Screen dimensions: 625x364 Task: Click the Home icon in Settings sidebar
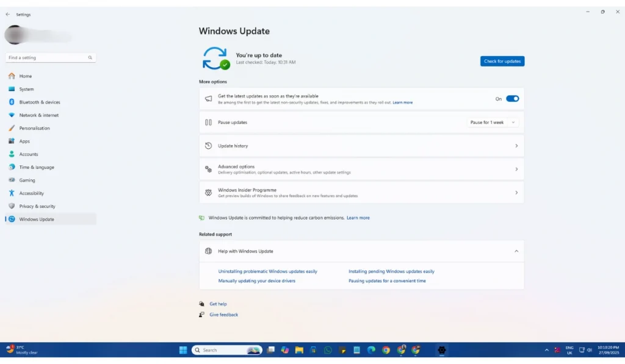(13, 76)
